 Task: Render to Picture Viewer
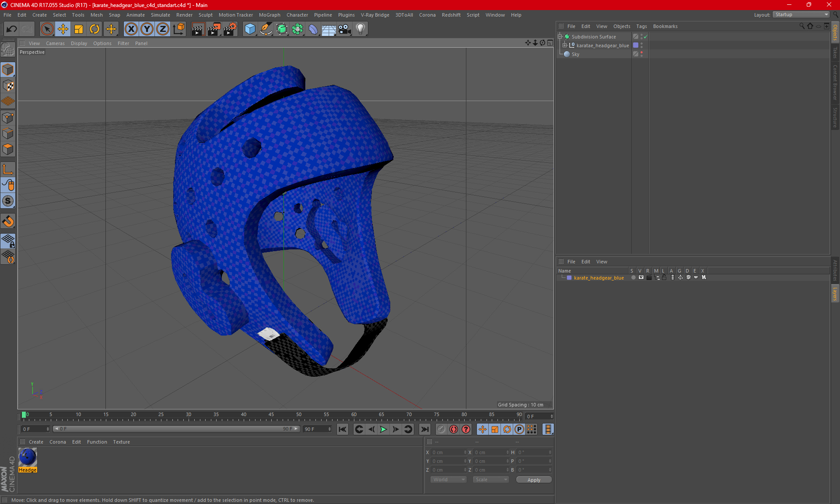click(x=214, y=29)
